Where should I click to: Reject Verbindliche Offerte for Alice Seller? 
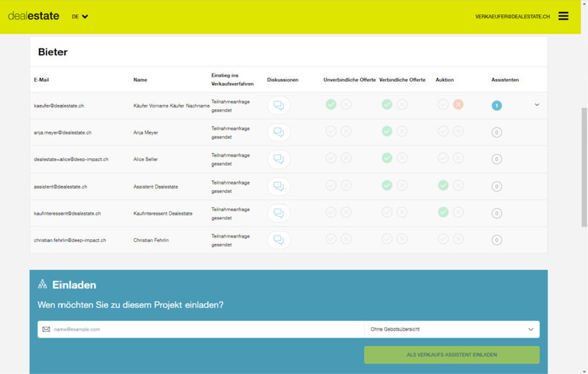[x=402, y=158]
